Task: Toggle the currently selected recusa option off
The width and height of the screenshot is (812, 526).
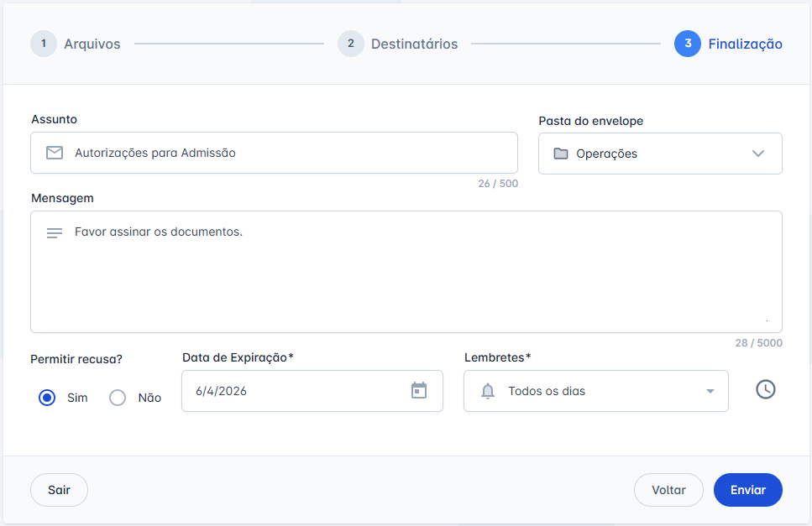Action: coord(47,398)
